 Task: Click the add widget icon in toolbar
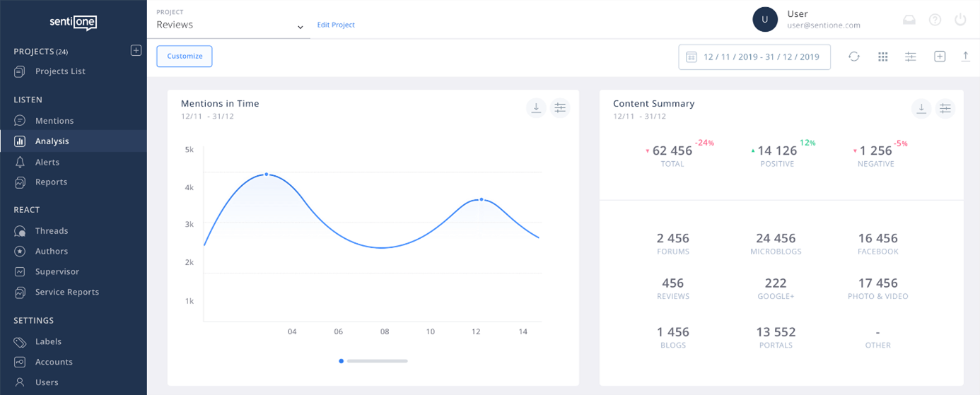pyautogui.click(x=940, y=57)
